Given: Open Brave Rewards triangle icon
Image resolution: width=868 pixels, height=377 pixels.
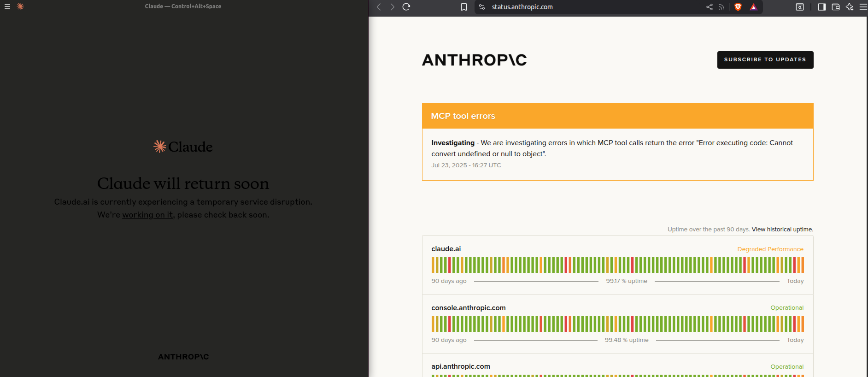Looking at the screenshot, I should point(753,7).
